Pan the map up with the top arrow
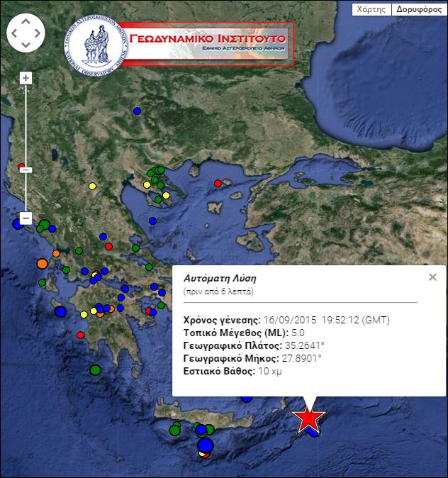 pyautogui.click(x=26, y=21)
